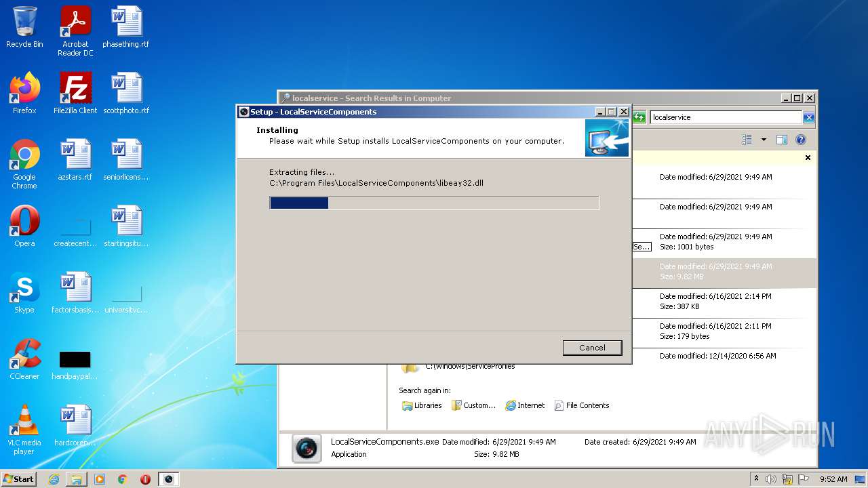868x488 pixels.
Task: Show hidden system tray icons
Action: tap(757, 479)
